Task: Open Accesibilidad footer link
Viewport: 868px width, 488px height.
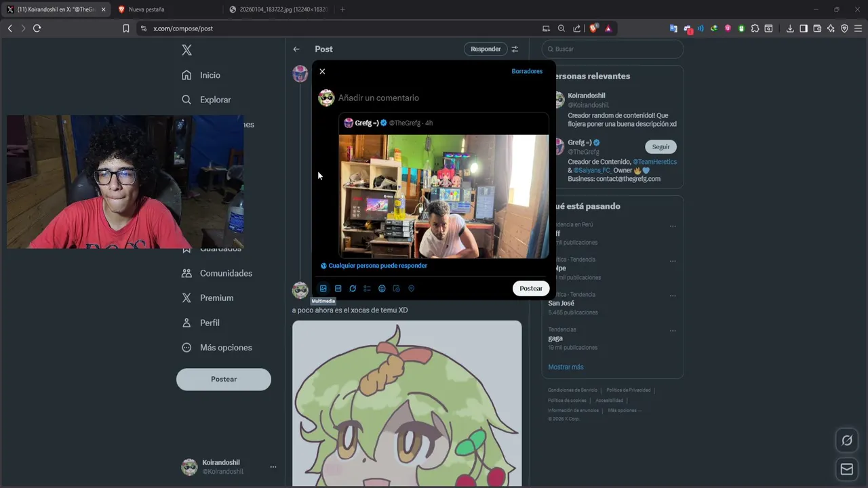Action: point(610,400)
